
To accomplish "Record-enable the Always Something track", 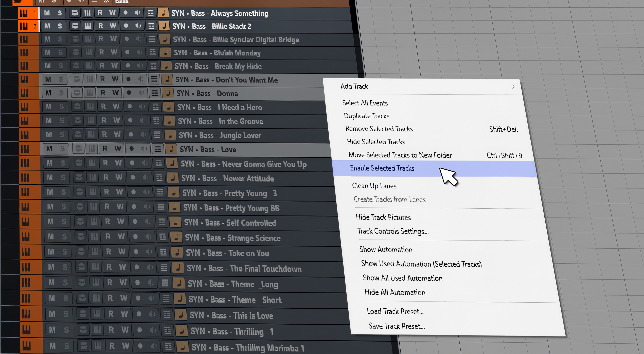I will click(x=126, y=13).
